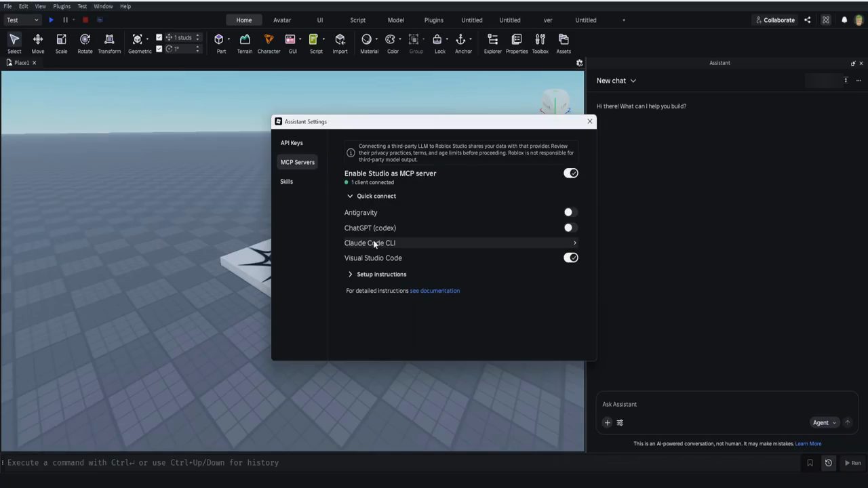
Task: Open the Character tool
Action: tap(269, 43)
